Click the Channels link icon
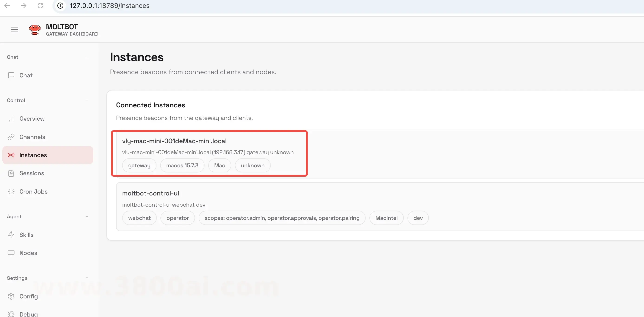This screenshot has height=317, width=644. (x=11, y=137)
